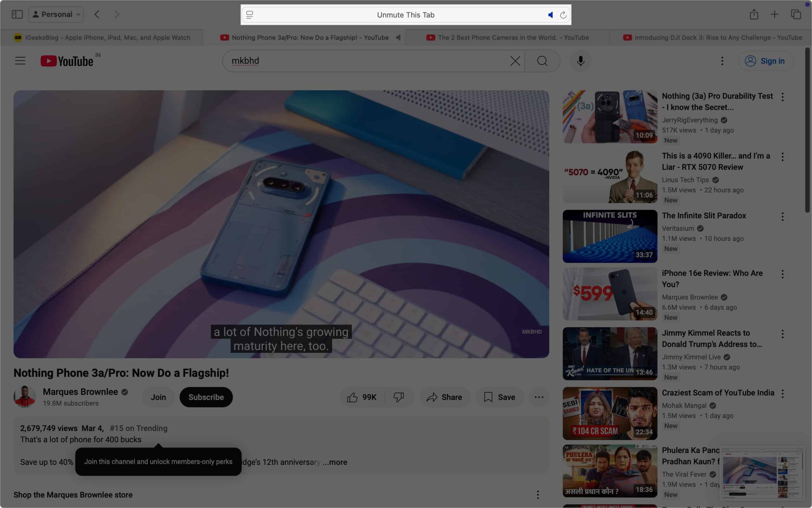Image resolution: width=812 pixels, height=508 pixels.
Task: Open the Personal profile dropdown
Action: [x=56, y=15]
